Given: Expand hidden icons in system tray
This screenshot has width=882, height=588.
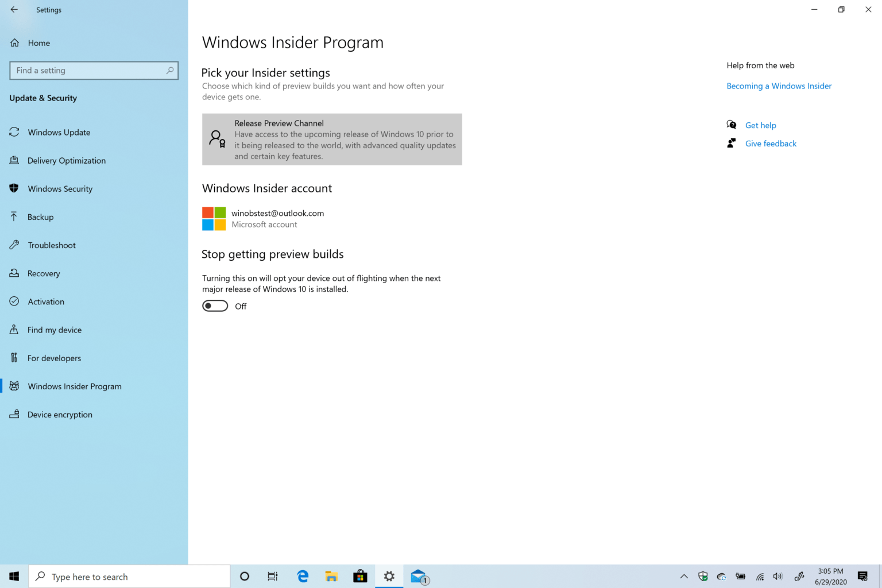Looking at the screenshot, I should (683, 576).
